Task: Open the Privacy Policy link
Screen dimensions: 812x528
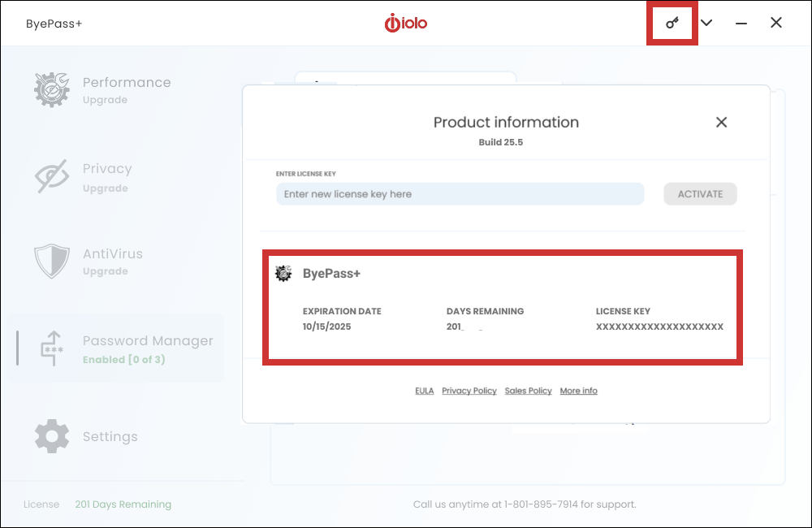Action: 469,391
